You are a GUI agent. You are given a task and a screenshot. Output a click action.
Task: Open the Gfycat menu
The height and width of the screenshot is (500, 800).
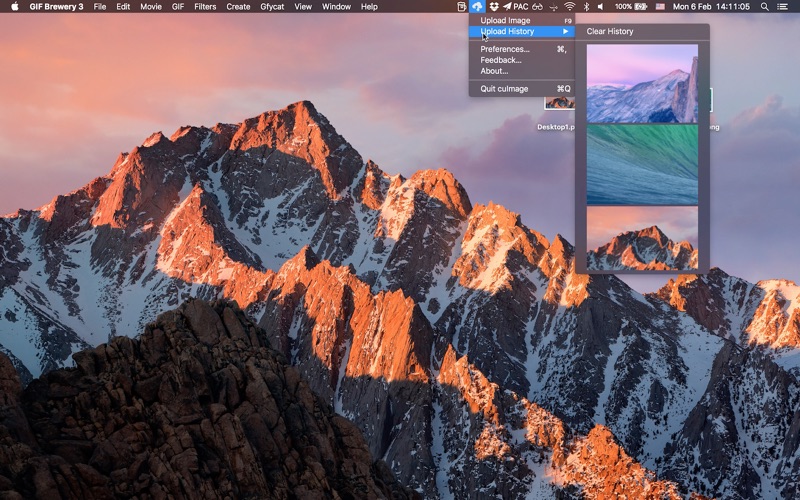point(272,7)
